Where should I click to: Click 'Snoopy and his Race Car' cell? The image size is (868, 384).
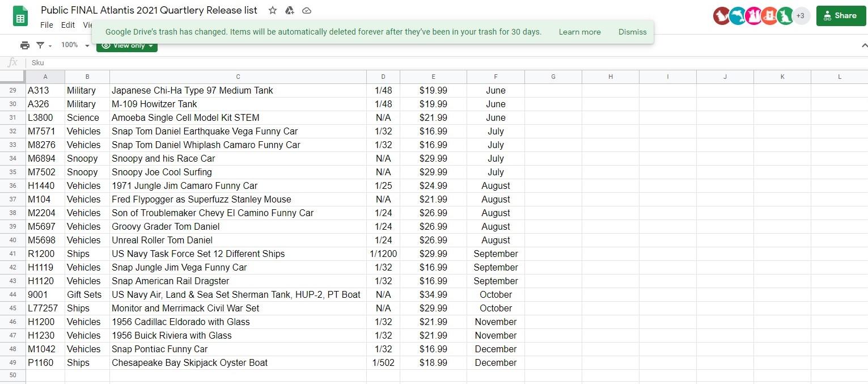tap(238, 159)
